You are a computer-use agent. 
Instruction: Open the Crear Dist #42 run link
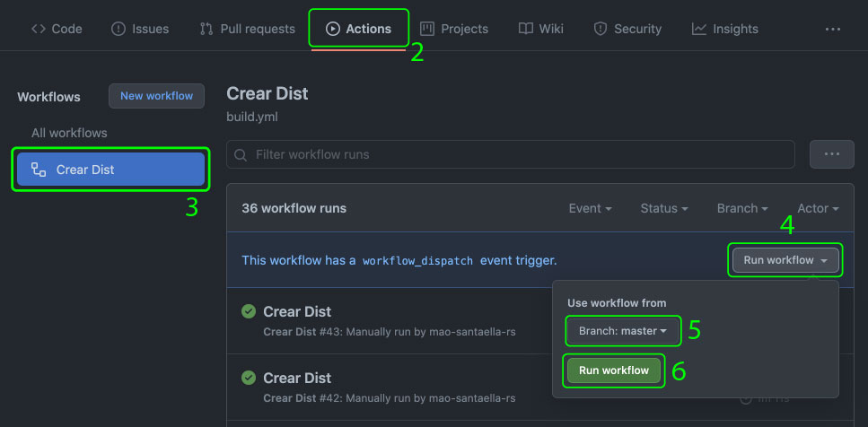(297, 379)
